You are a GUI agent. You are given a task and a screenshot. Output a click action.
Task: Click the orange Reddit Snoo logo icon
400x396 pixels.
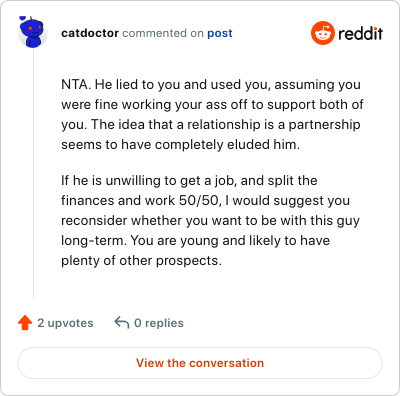point(323,33)
